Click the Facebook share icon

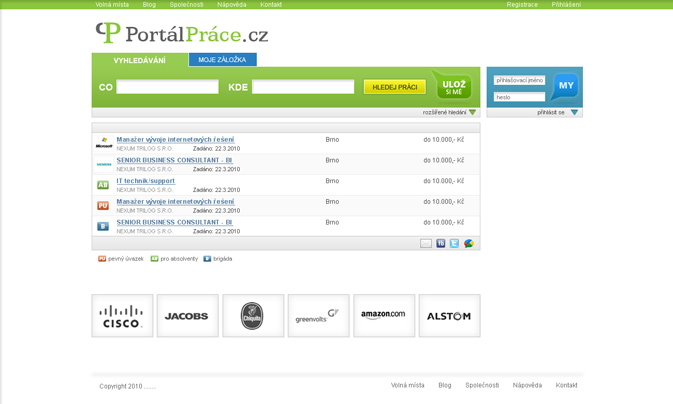point(440,243)
